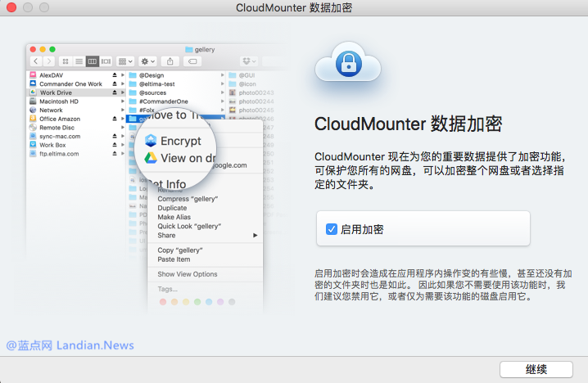Eject the sync-mac.com drive
This screenshot has height=383, width=588.
point(115,136)
